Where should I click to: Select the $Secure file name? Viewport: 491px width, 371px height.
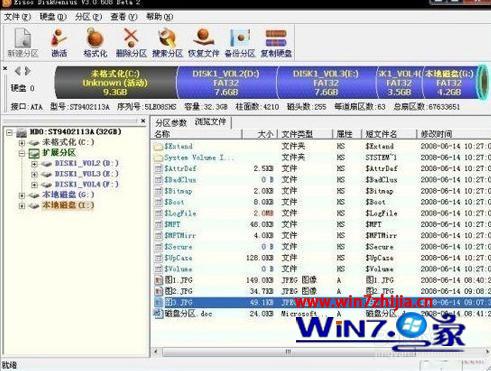(178, 247)
